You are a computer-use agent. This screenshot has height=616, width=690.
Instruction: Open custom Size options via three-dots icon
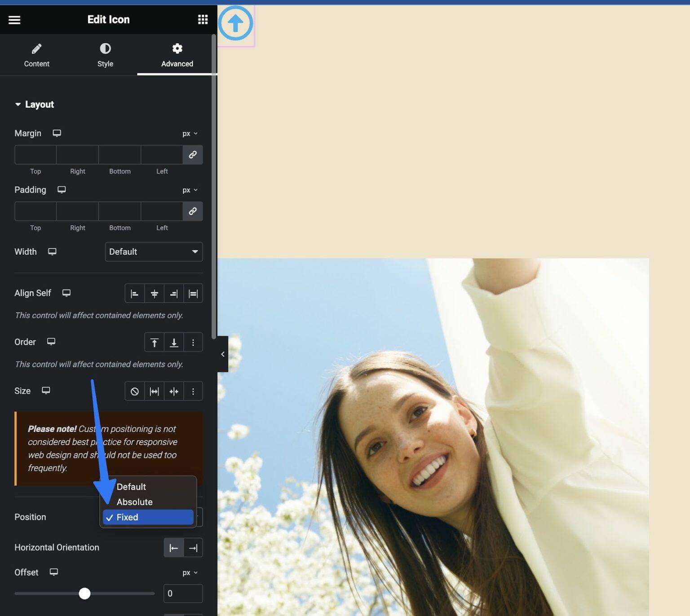pos(193,391)
